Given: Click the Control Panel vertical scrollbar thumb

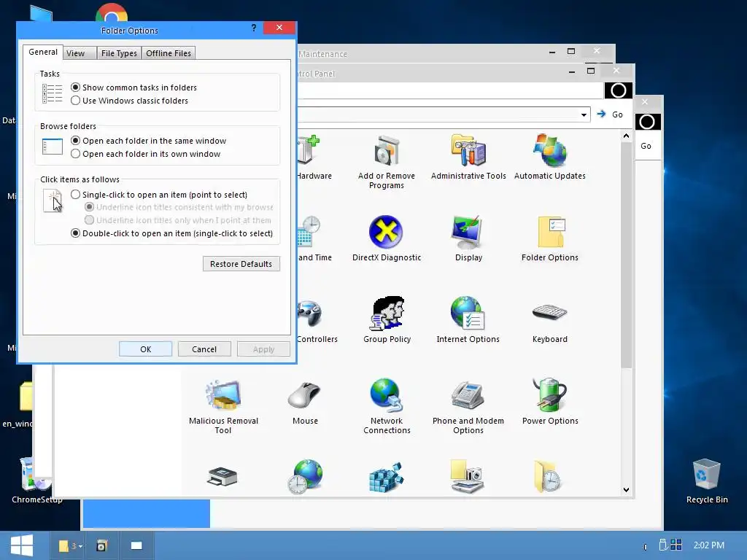Looking at the screenshot, I should point(626,254).
